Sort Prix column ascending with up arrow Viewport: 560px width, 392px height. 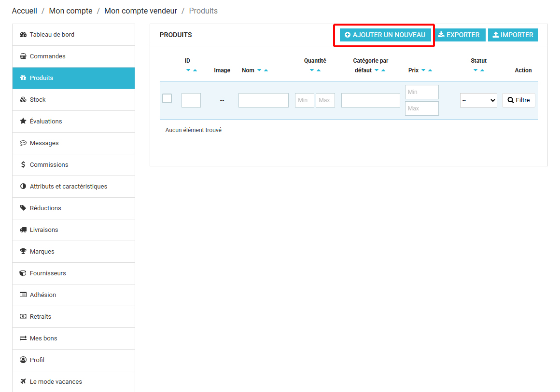pos(430,70)
